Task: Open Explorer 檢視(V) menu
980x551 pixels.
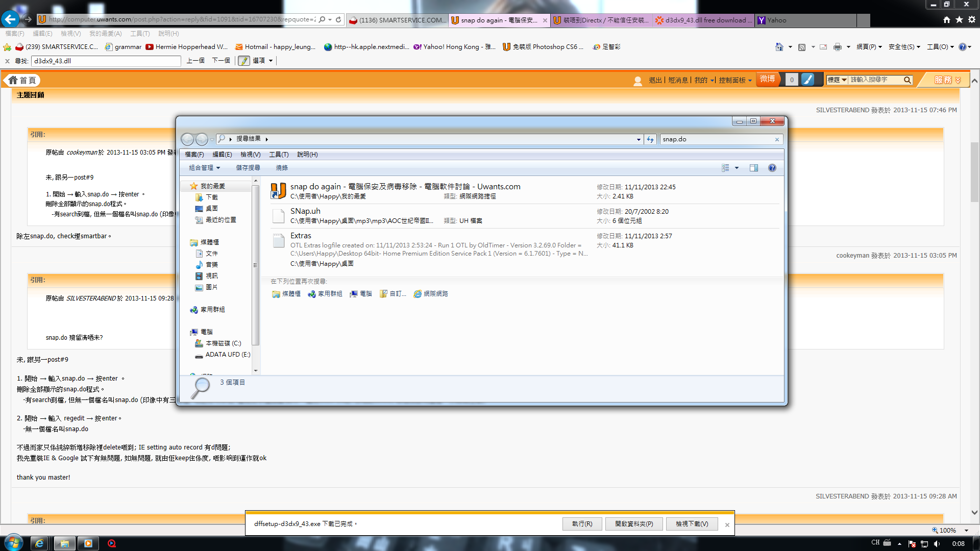Action: click(x=250, y=155)
